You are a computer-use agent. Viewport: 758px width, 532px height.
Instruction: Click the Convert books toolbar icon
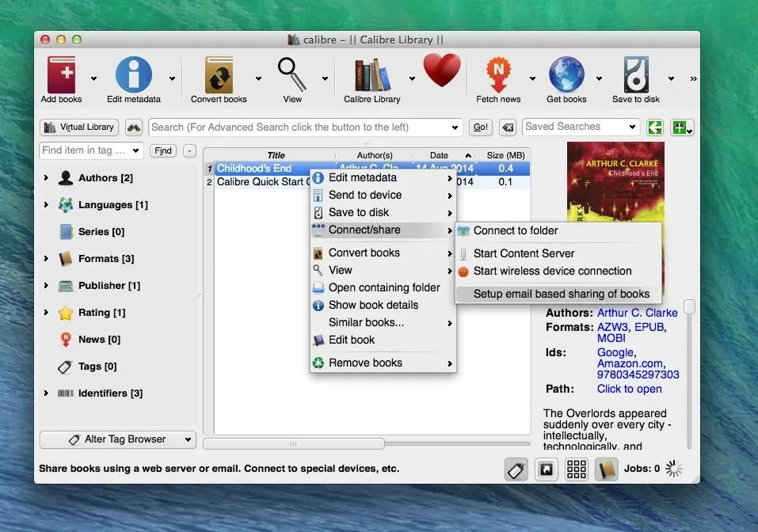pos(219,75)
